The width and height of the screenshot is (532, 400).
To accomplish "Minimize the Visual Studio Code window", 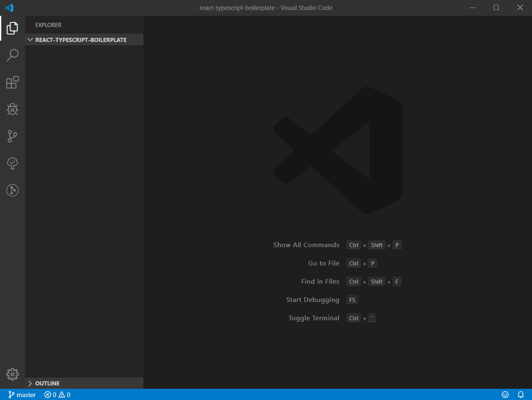I will click(x=473, y=8).
